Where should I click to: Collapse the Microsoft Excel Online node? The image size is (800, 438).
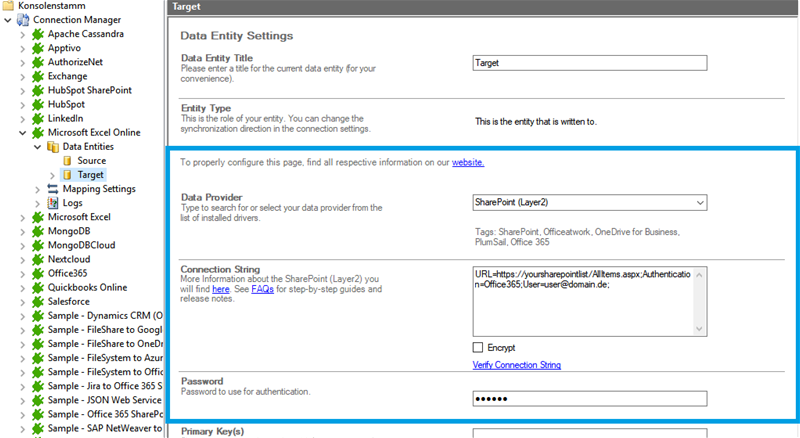(24, 132)
